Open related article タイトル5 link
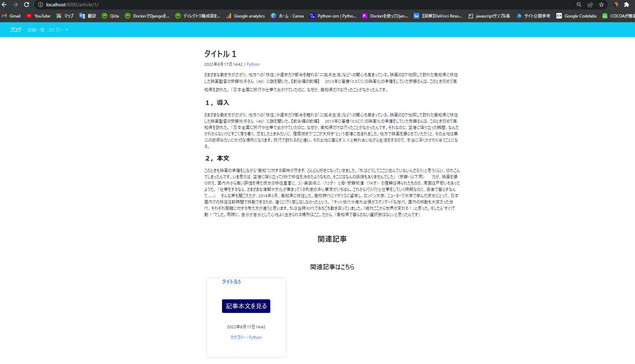The width and height of the screenshot is (635, 364). 231,282
